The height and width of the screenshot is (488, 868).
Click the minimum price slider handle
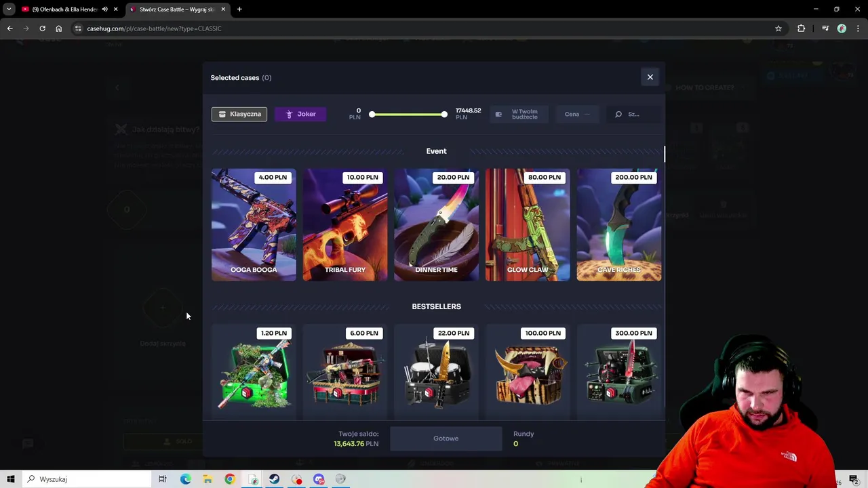[372, 115]
